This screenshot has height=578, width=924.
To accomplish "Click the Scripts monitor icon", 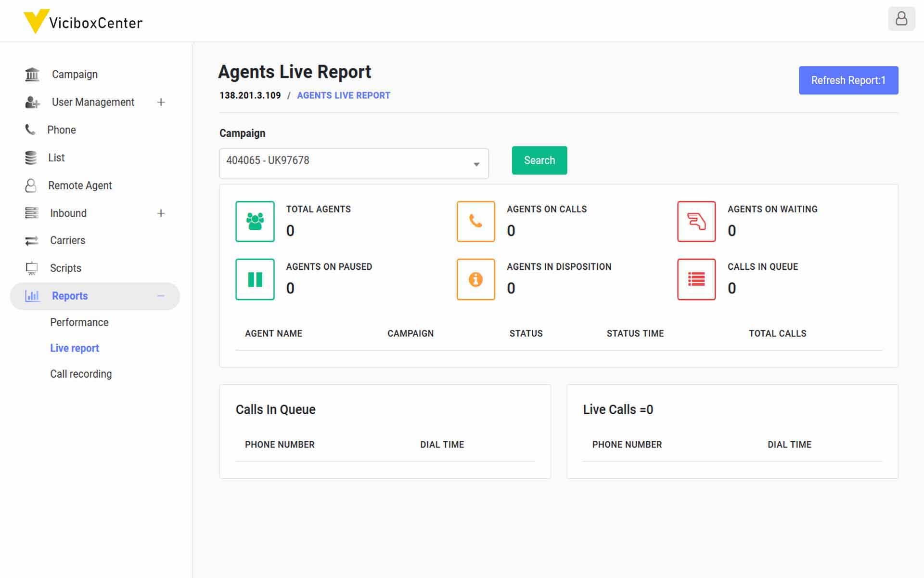I will click(31, 268).
